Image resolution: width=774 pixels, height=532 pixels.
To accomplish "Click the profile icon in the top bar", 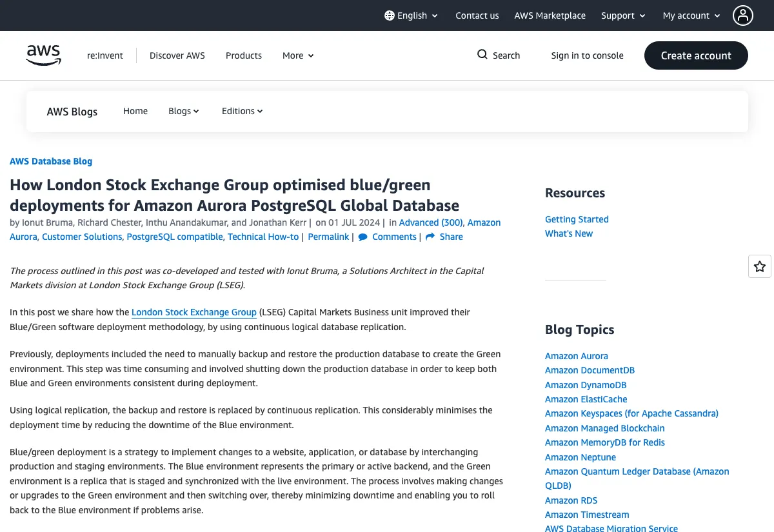I will 743,15.
